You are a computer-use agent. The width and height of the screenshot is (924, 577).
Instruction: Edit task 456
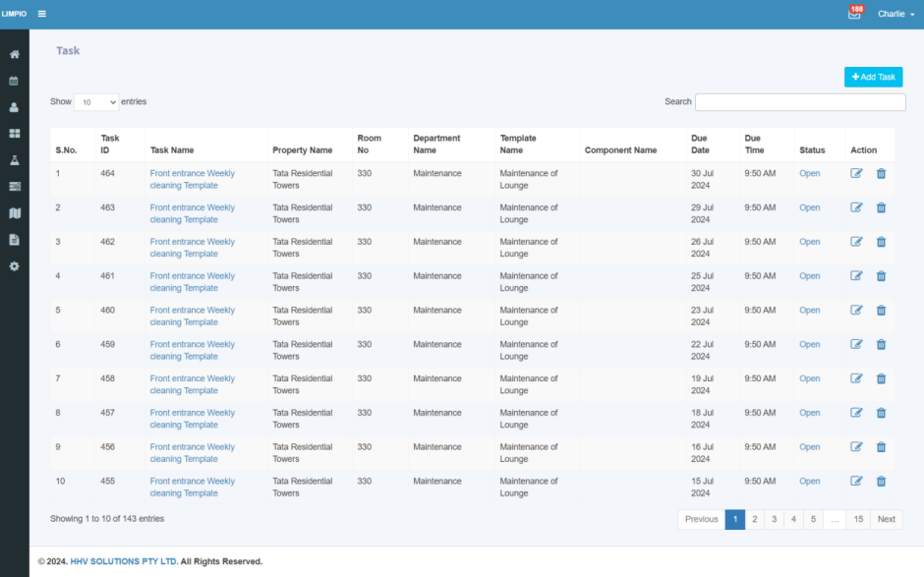click(x=856, y=446)
